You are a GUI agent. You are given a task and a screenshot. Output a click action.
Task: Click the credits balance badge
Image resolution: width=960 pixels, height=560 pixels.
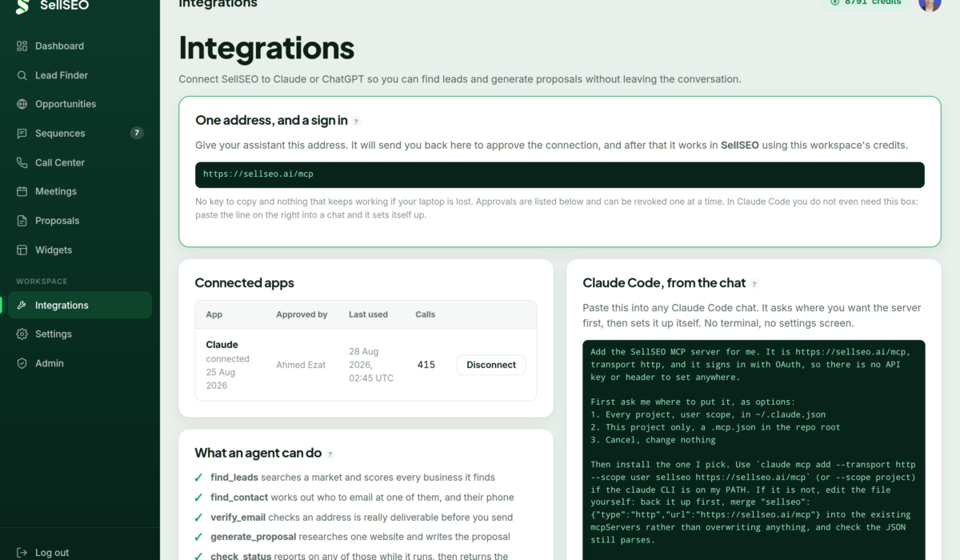[865, 2]
